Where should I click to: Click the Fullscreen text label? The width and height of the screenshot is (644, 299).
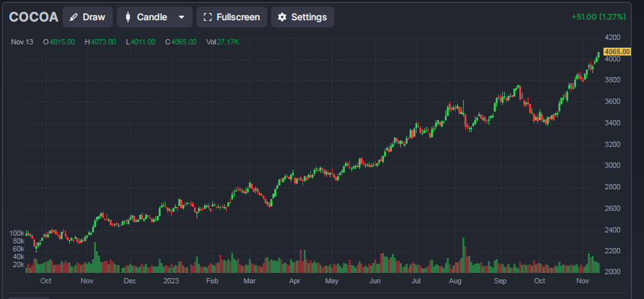pos(238,17)
